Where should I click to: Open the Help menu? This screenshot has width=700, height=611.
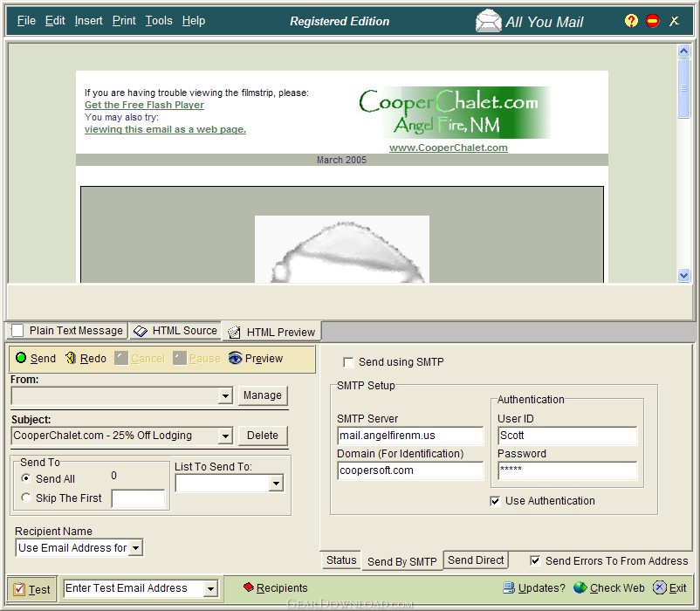point(193,21)
